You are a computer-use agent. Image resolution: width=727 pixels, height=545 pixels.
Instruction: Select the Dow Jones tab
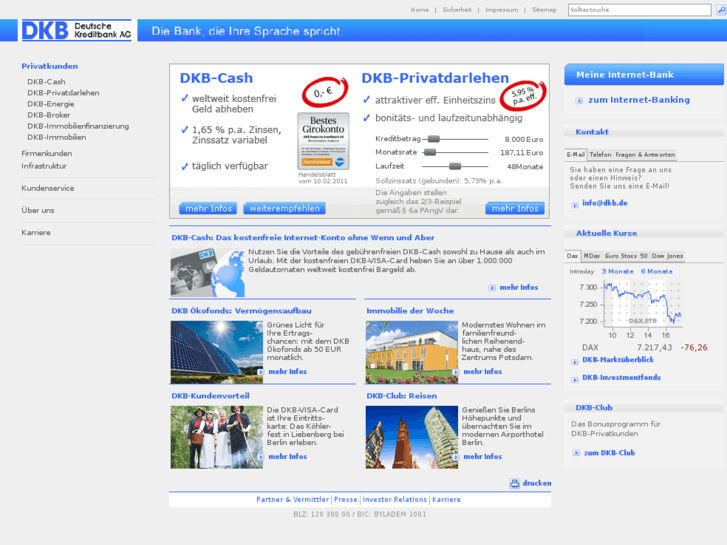[x=667, y=256]
